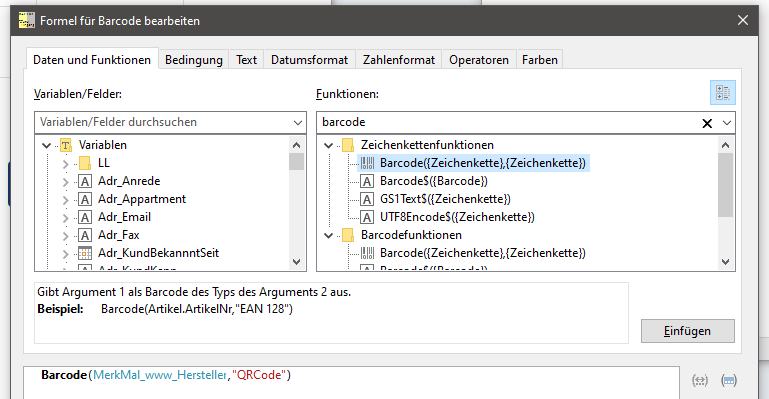The height and width of the screenshot is (399, 769).
Task: Click the LL folder icon
Action: pos(85,163)
